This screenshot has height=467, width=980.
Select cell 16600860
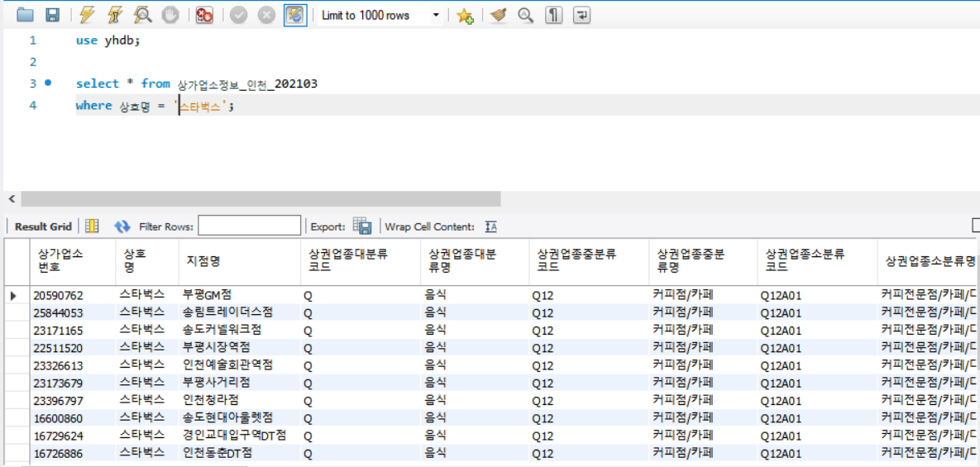pyautogui.click(x=72, y=417)
